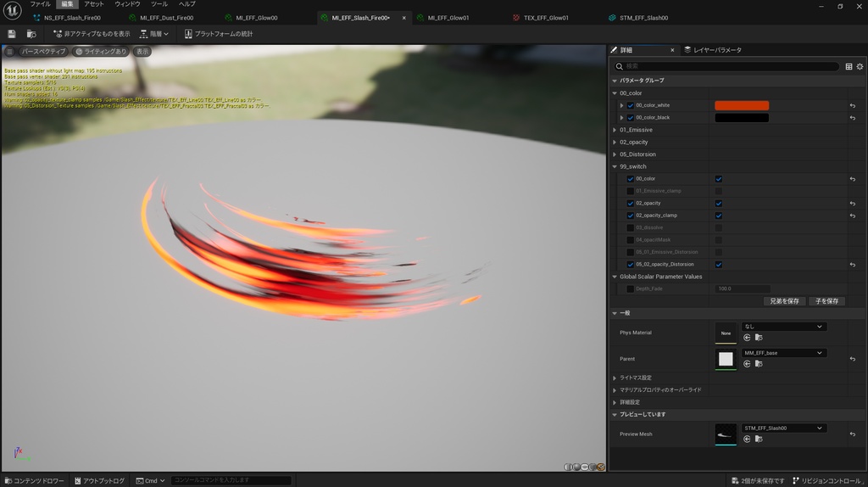Click the ライティングあり view mode button

[x=101, y=52]
